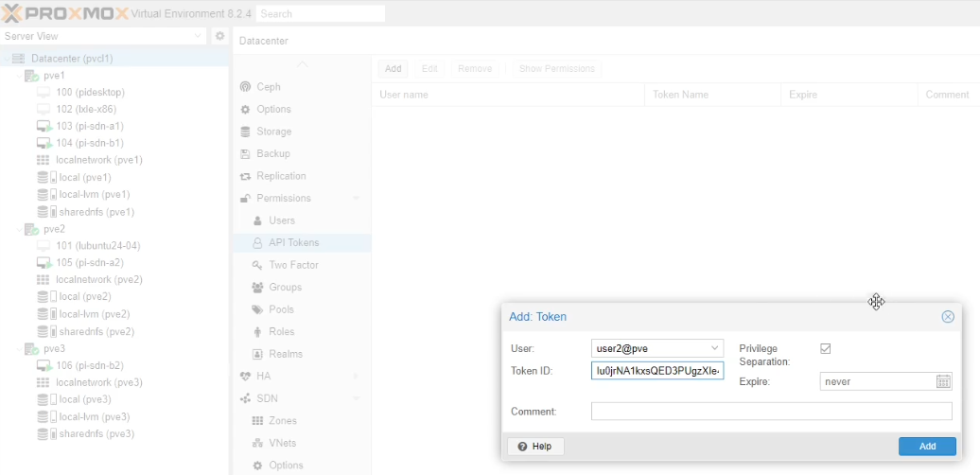The width and height of the screenshot is (980, 475).
Task: Click the Two Factor key icon
Action: click(257, 265)
